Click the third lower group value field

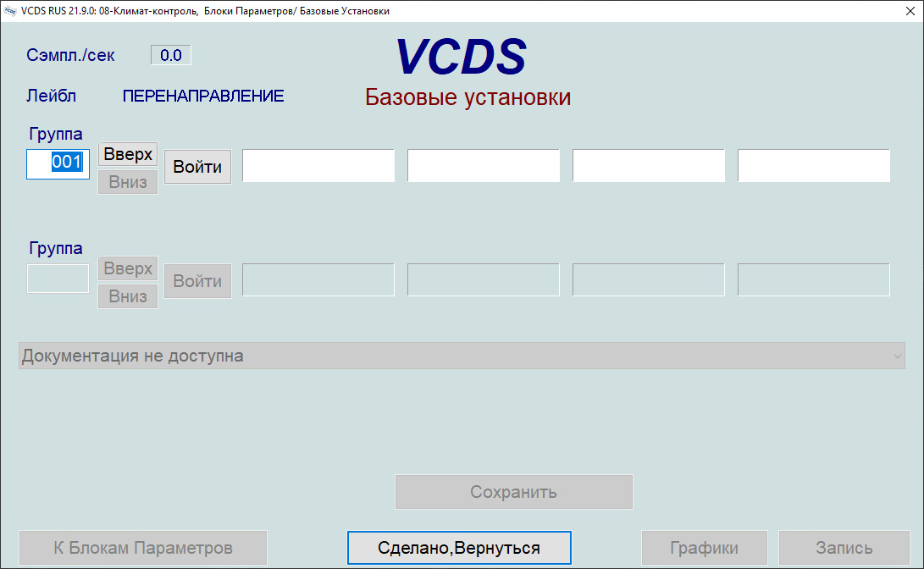coord(648,279)
